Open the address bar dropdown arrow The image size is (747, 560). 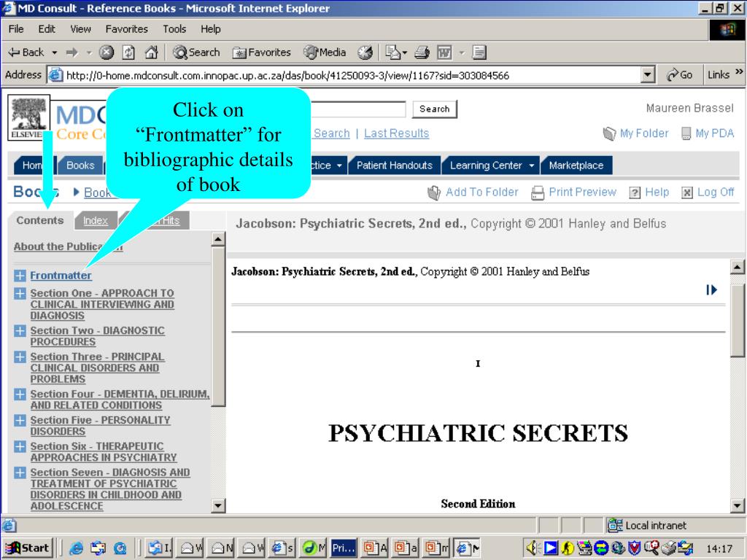pos(647,75)
